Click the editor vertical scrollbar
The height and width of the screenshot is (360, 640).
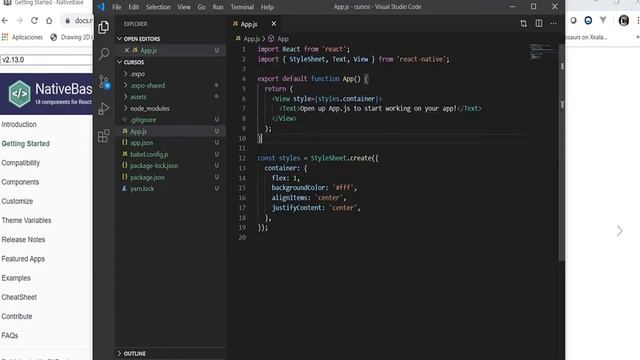(562, 151)
